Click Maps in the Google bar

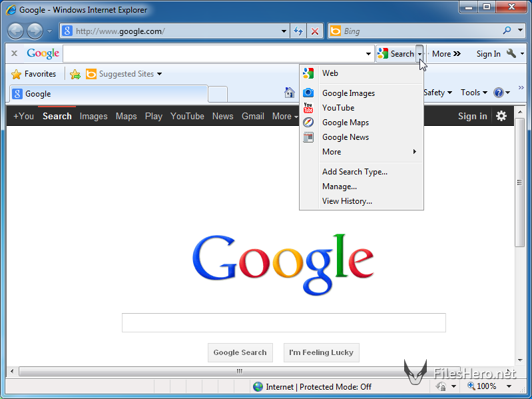coord(126,116)
